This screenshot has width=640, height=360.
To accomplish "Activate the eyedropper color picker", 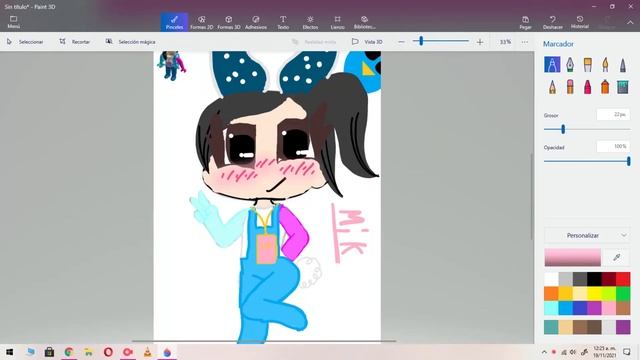I will point(617,258).
